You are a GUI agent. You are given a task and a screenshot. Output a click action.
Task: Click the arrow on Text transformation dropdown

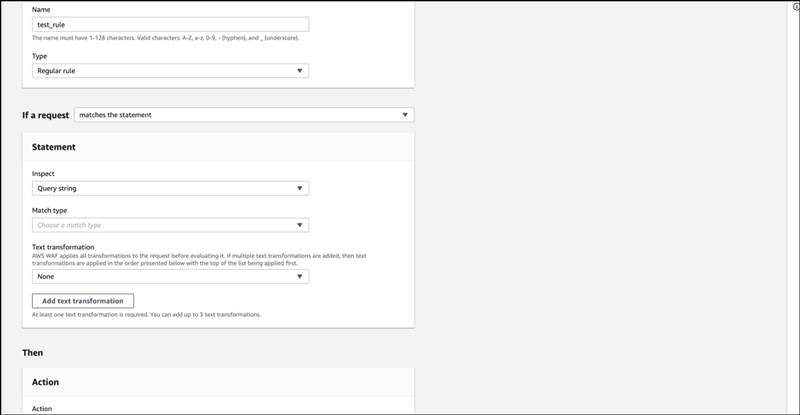tap(299, 276)
